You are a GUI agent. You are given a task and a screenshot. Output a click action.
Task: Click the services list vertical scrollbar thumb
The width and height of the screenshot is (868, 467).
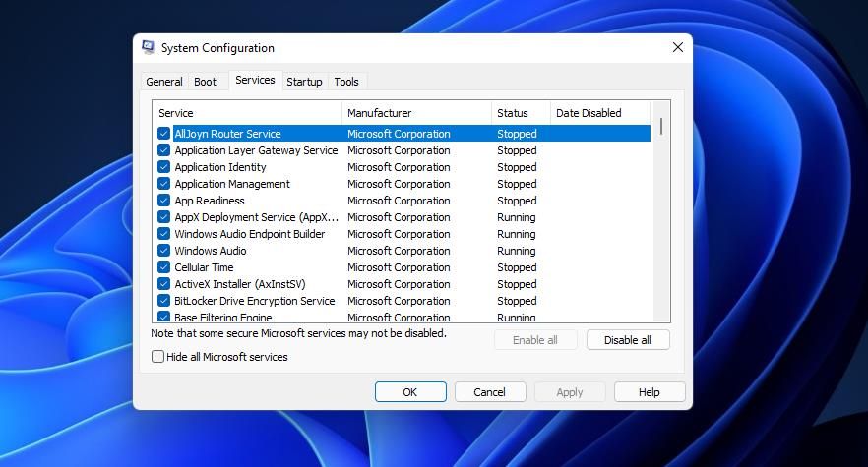661,127
